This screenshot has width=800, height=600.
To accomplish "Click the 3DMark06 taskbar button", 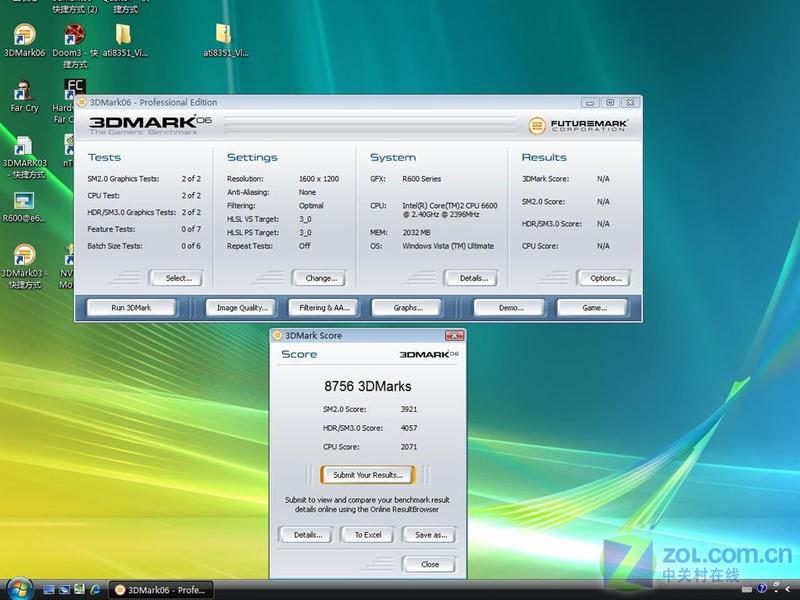I will pyautogui.click(x=161, y=590).
